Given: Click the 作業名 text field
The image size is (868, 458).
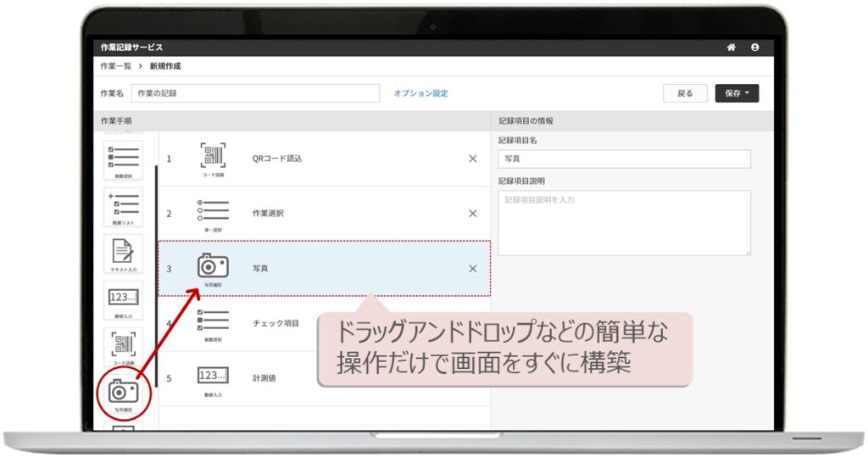Looking at the screenshot, I should coord(255,93).
